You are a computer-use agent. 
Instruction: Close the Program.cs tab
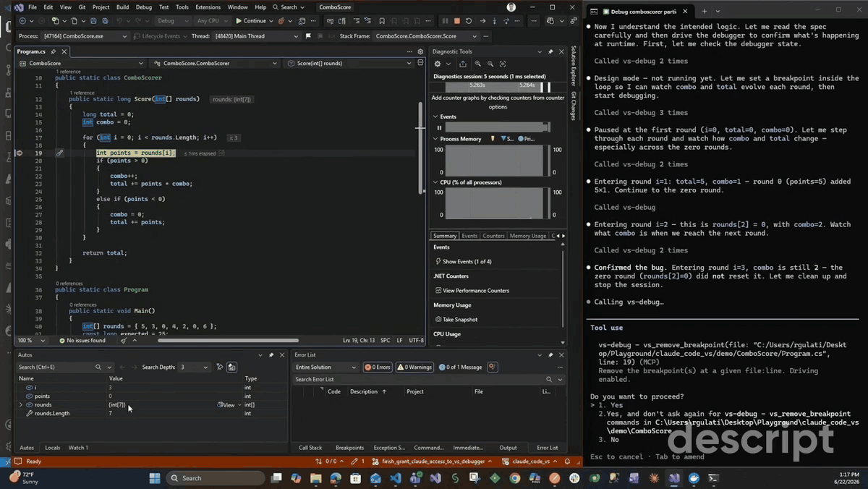pos(64,51)
